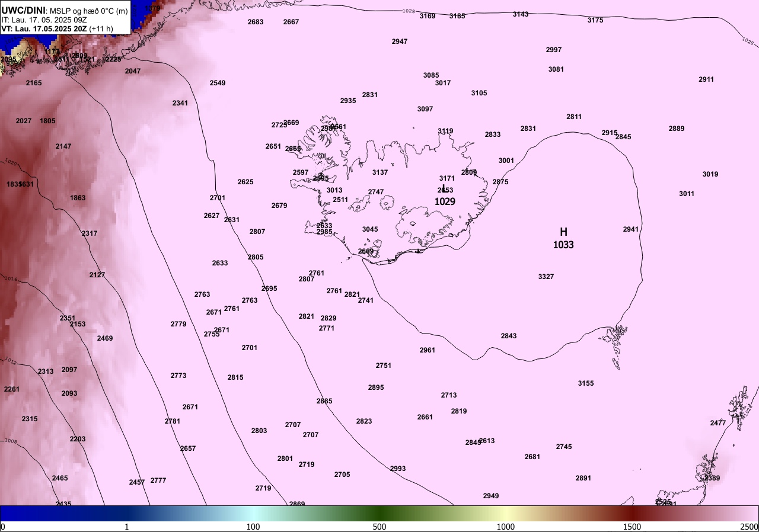Click the height value 3175
The width and height of the screenshot is (759, 532).
click(595, 20)
